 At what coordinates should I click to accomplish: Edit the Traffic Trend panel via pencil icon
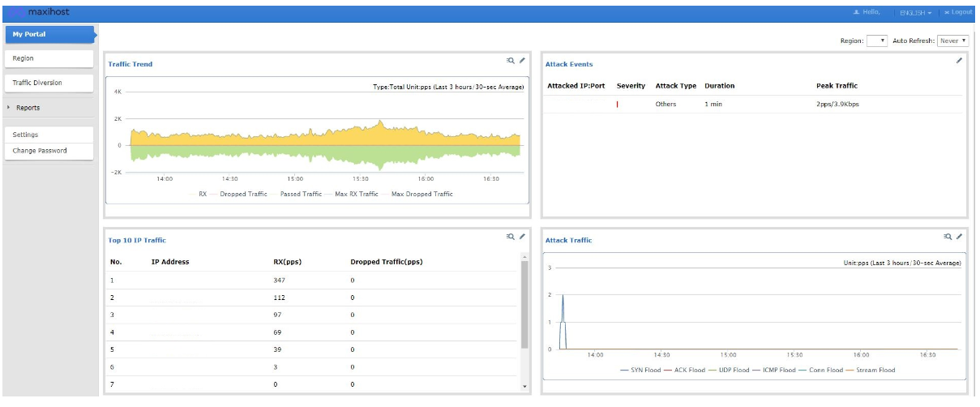(x=522, y=60)
